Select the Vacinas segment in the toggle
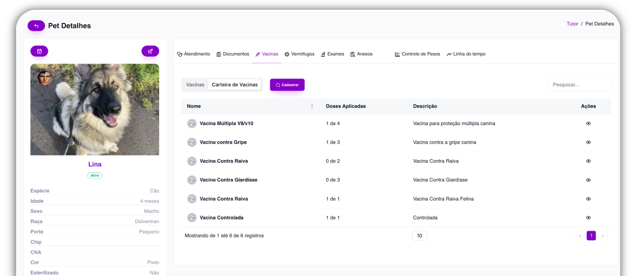The height and width of the screenshot is (276, 644). (x=195, y=85)
